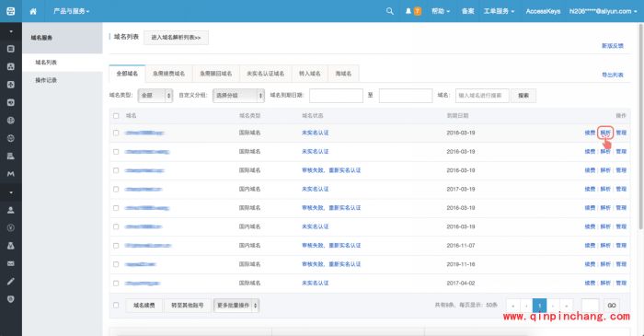Tick checkbox for domain expiring 2017-03-19
The image size is (644, 336).
116,190
